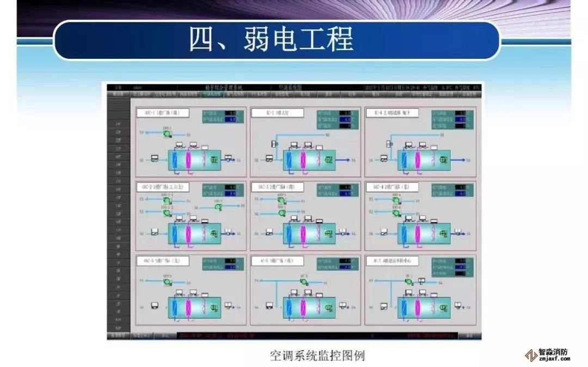This screenshot has width=588, height=367.
Task: Click the bottom-right button on the status bar
Action: click(469, 336)
